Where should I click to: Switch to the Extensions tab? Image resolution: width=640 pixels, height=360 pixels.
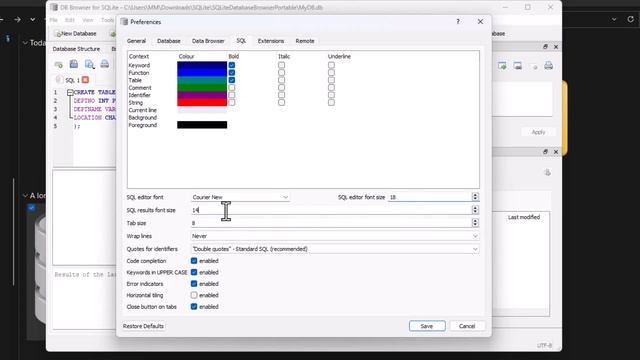coord(271,41)
